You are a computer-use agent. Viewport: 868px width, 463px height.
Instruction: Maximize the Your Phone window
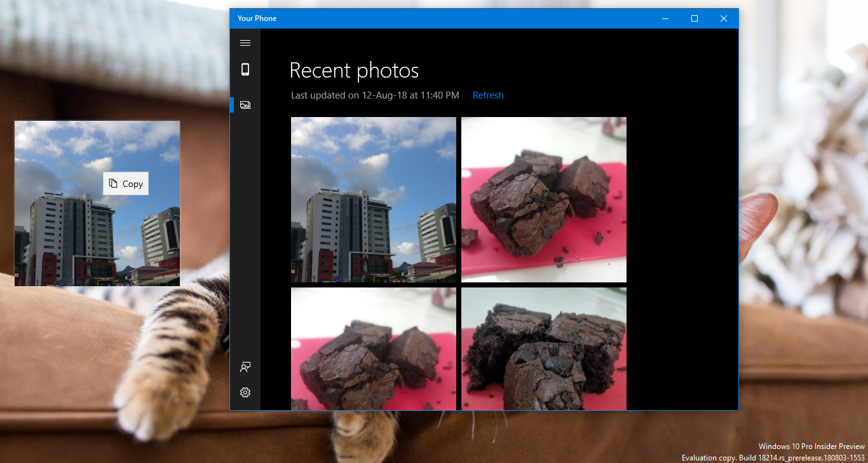click(x=695, y=18)
